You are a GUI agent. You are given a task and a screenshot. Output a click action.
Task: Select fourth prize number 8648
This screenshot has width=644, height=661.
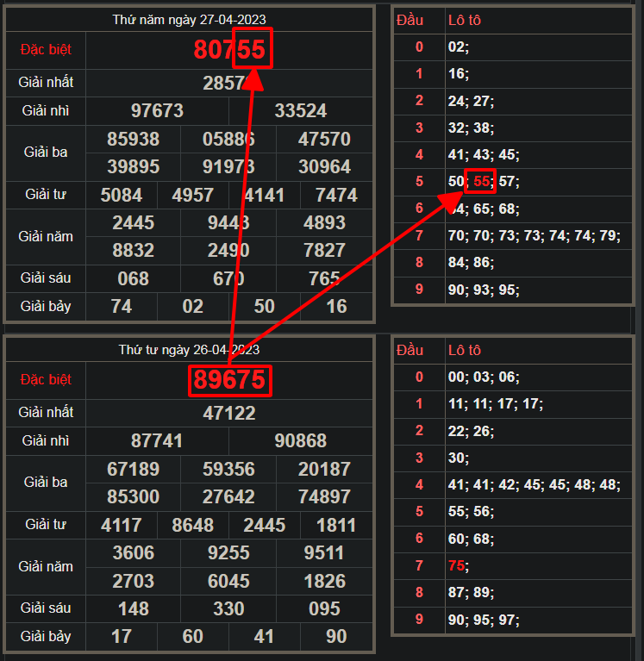pyautogui.click(x=193, y=525)
